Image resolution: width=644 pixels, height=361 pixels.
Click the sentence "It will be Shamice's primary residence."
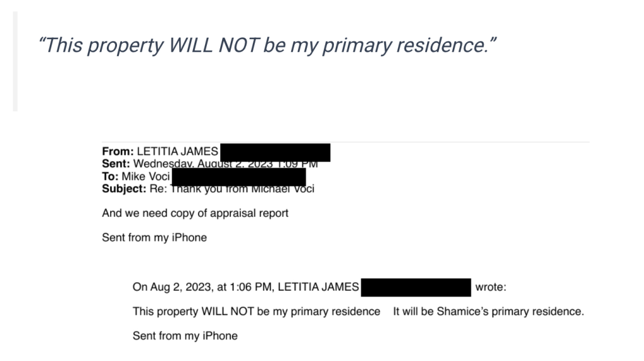coord(489,312)
